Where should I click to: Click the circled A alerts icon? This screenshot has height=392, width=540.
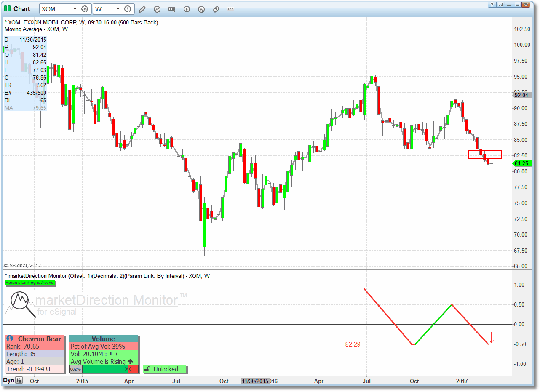click(201, 9)
